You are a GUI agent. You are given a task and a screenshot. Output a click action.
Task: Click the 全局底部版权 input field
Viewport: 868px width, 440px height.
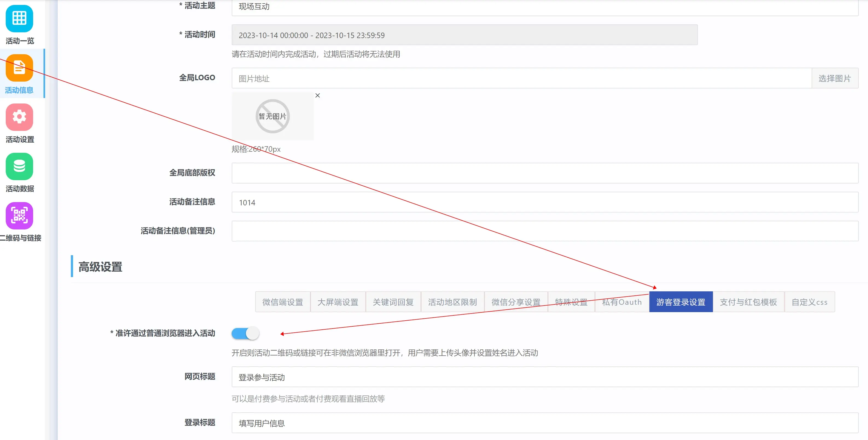pyautogui.click(x=545, y=173)
